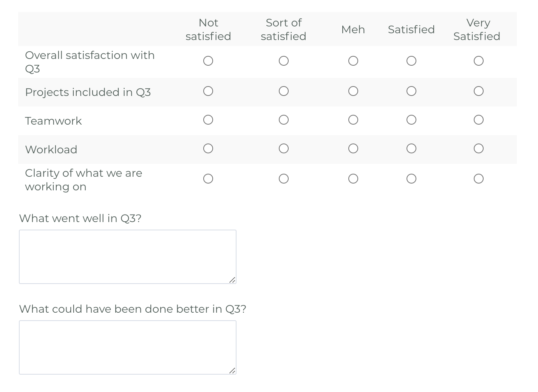This screenshot has width=538, height=392.
Task: Choose Meh for Overall satisfaction with Q3
Action: point(353,61)
